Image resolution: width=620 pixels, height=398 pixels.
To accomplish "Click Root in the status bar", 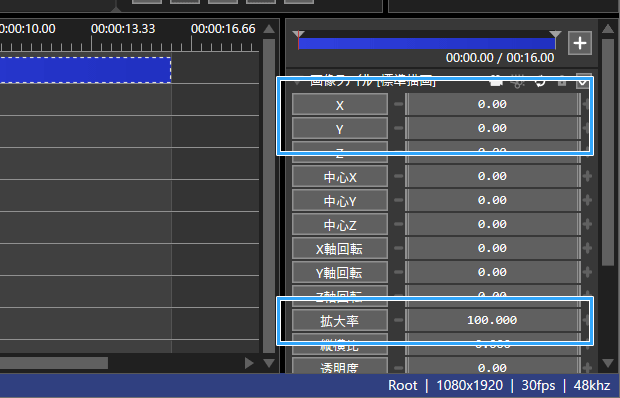I will pos(403,385).
